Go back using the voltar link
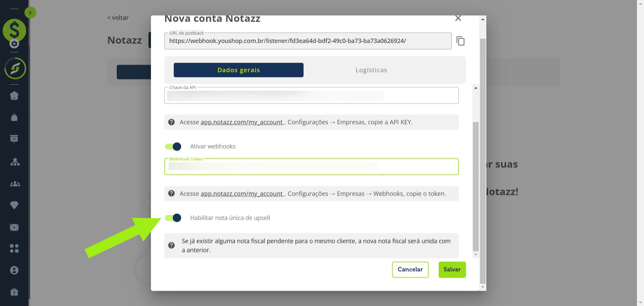This screenshot has width=644, height=306. point(118,18)
